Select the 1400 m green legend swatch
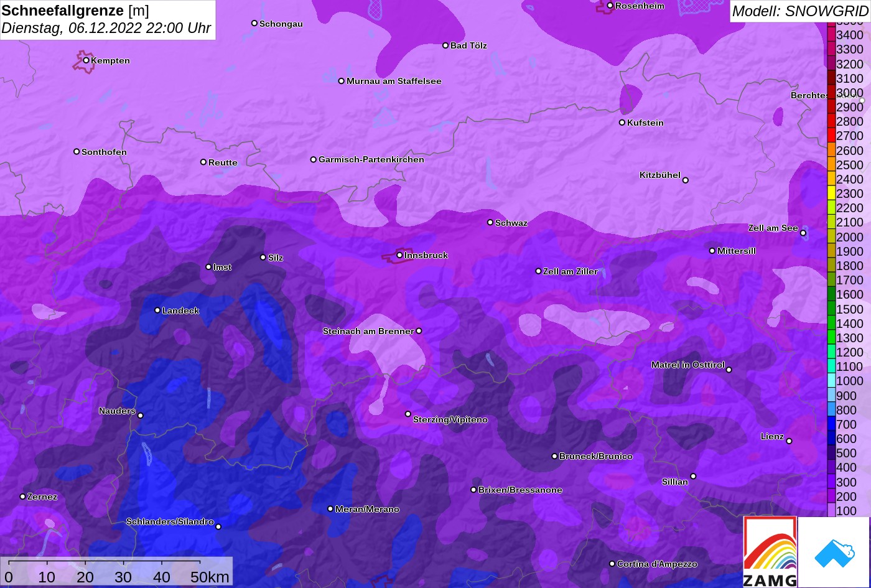 831,324
